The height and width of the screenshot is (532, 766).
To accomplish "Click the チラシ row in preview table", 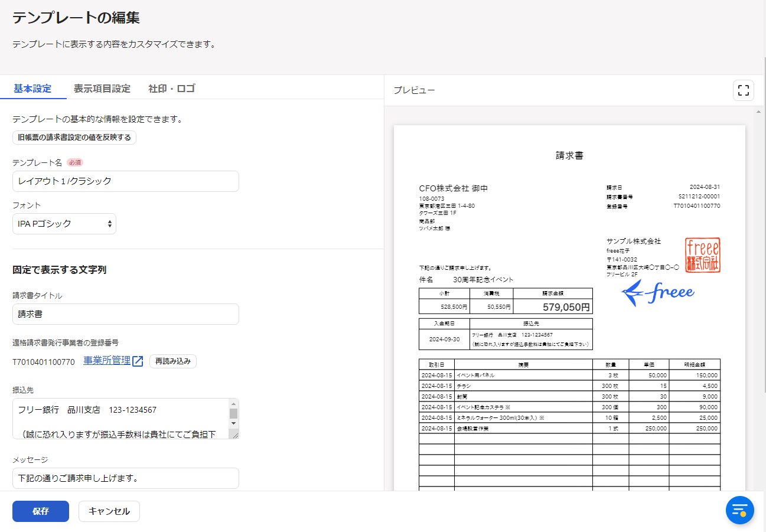I will (x=569, y=386).
